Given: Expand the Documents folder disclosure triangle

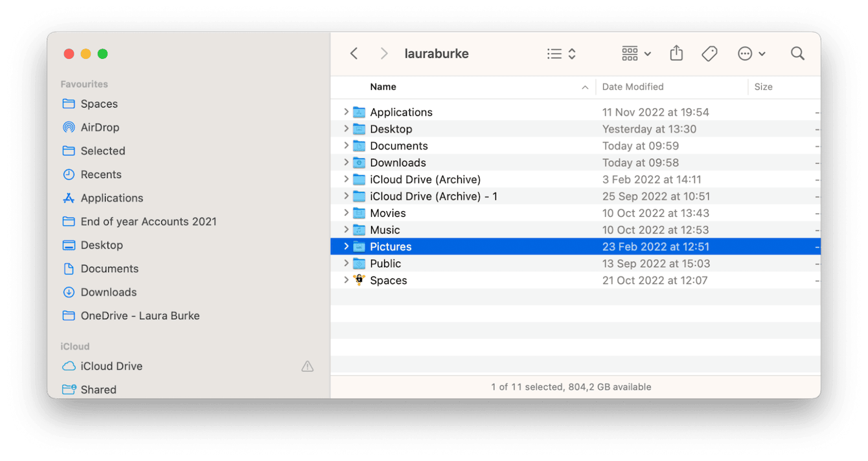Looking at the screenshot, I should (x=346, y=146).
